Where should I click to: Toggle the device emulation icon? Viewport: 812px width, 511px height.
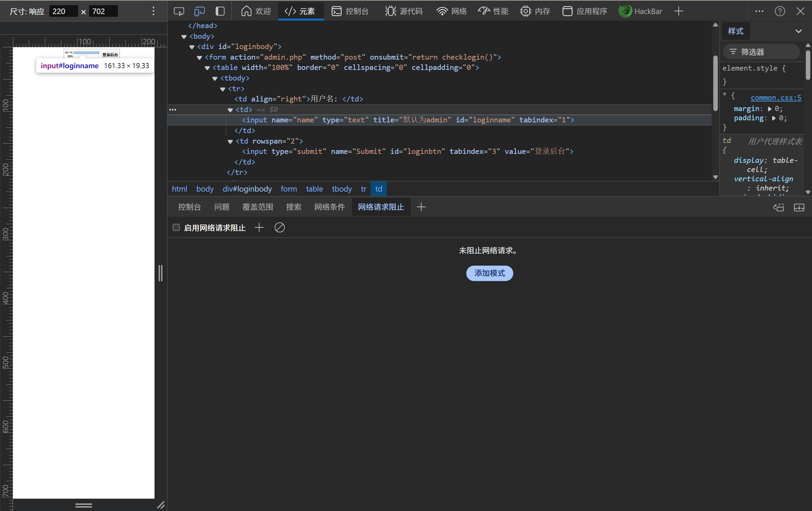[199, 11]
